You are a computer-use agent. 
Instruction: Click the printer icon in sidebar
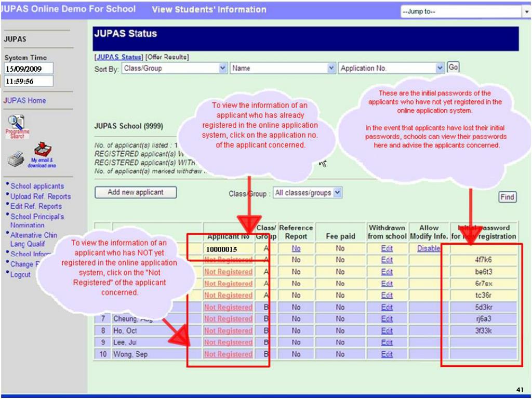point(16,159)
